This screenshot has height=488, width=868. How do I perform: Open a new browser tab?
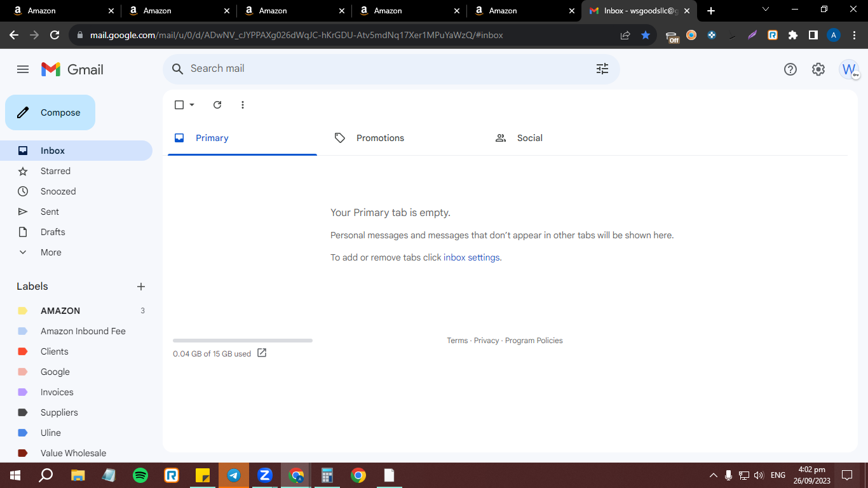click(711, 11)
